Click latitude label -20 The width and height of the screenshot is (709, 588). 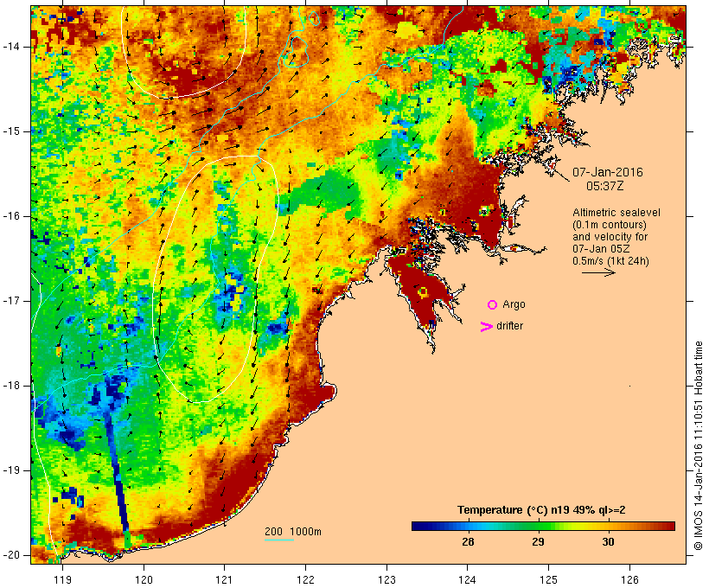[11, 555]
